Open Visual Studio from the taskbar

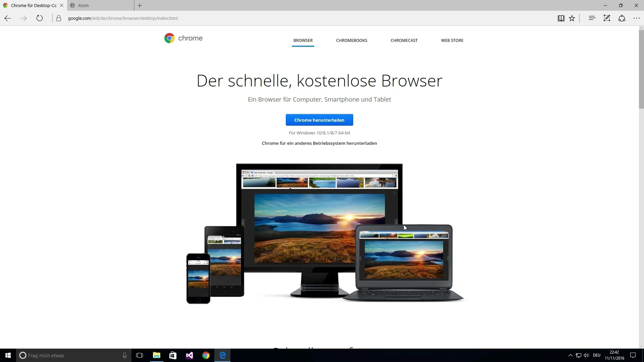(x=189, y=355)
